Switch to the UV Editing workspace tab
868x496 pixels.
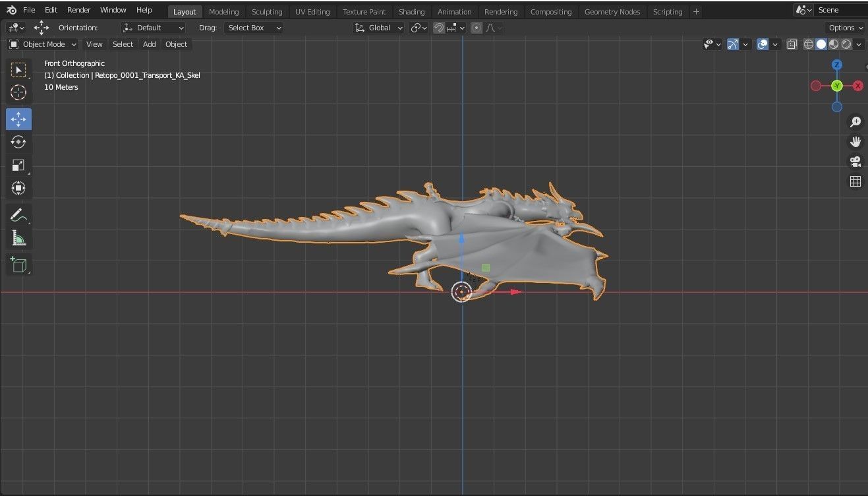[x=312, y=12]
